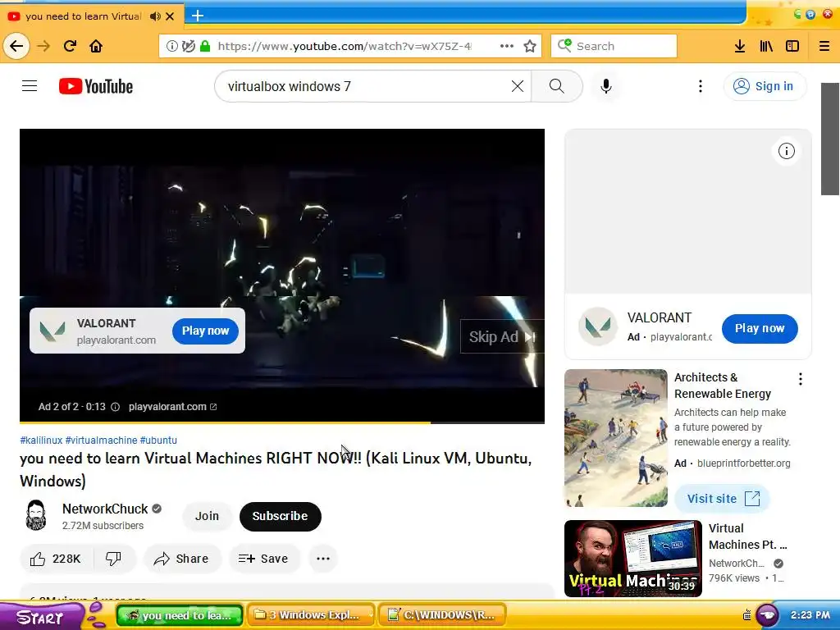Click Visit site for blueprintforbetter.org
The width and height of the screenshot is (840, 630).
722,499
